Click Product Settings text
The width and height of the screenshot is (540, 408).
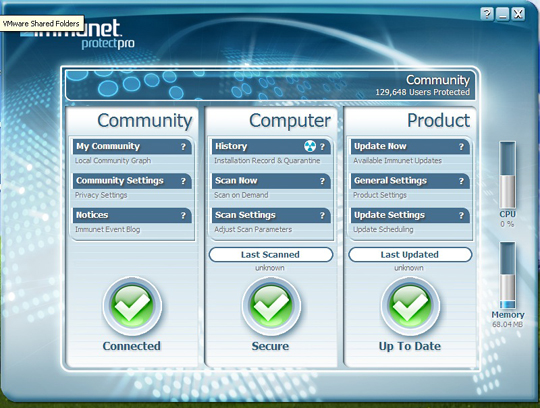click(x=380, y=195)
